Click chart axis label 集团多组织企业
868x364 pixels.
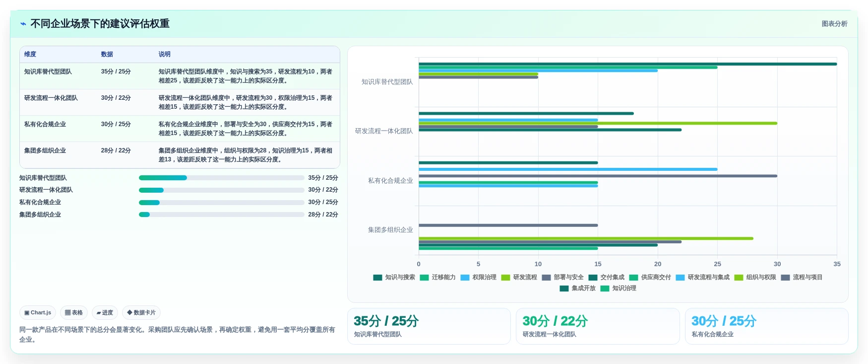point(390,230)
